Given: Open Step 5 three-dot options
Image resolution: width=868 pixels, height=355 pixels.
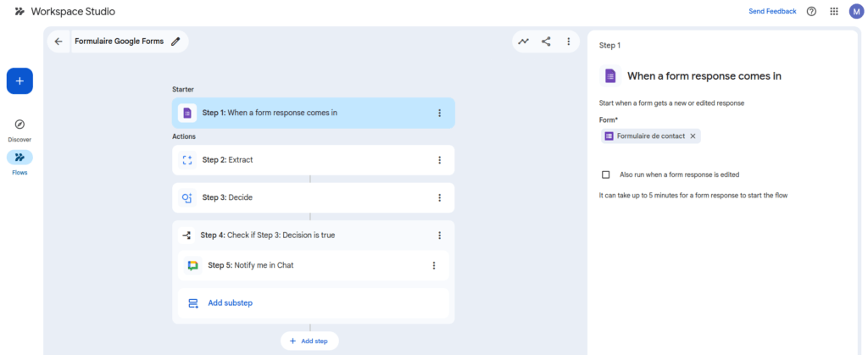Looking at the screenshot, I should (434, 265).
